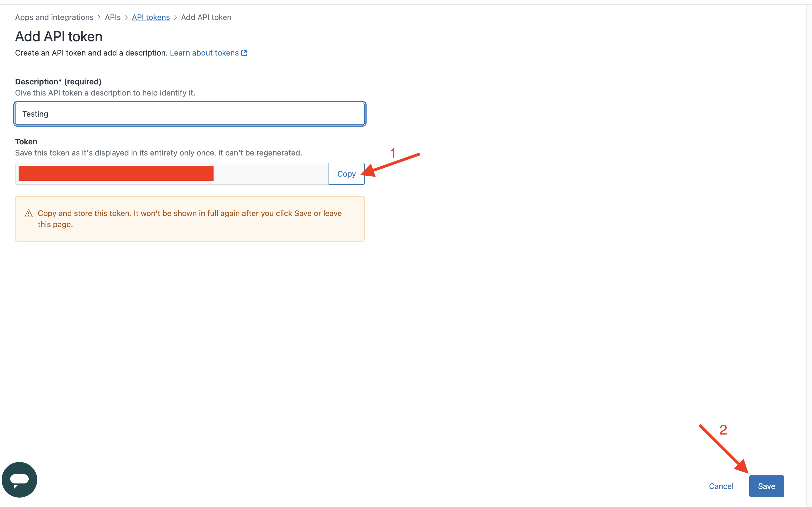812x507 pixels.
Task: Open the live chat widget
Action: [19, 480]
